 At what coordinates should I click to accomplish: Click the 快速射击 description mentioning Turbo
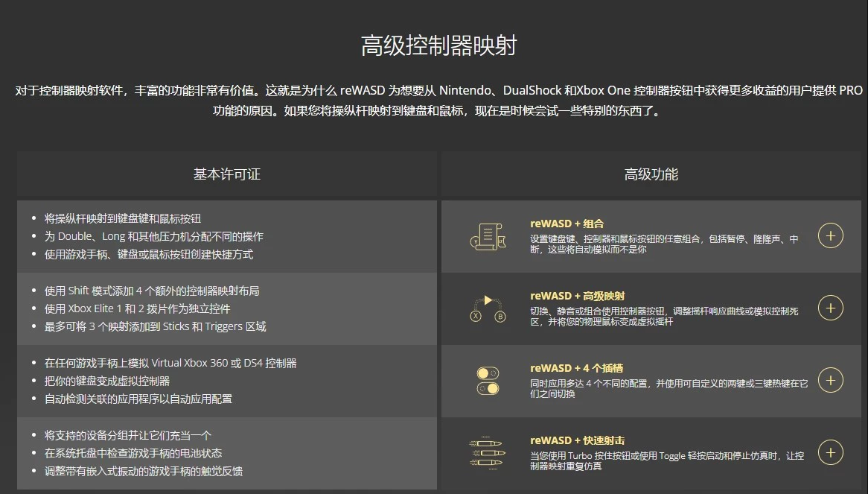[667, 460]
